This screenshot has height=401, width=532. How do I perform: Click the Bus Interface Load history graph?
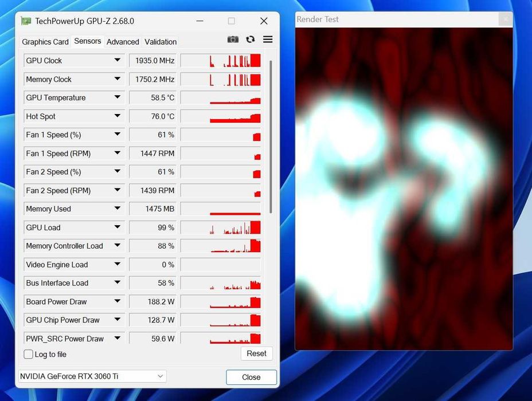(x=221, y=283)
